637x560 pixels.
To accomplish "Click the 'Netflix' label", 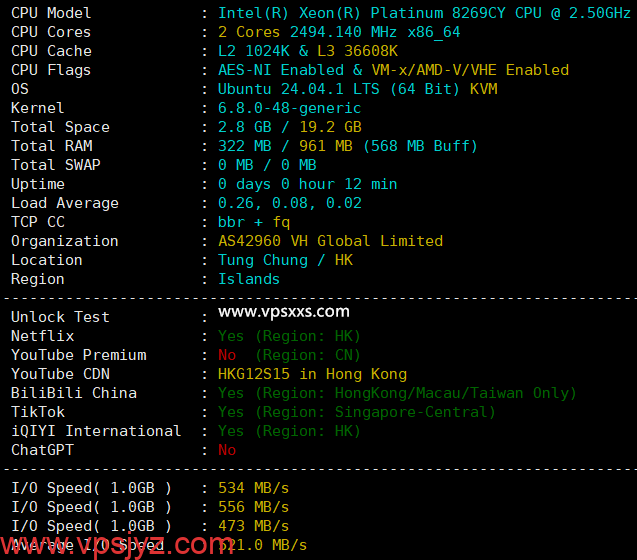I will tap(42, 336).
